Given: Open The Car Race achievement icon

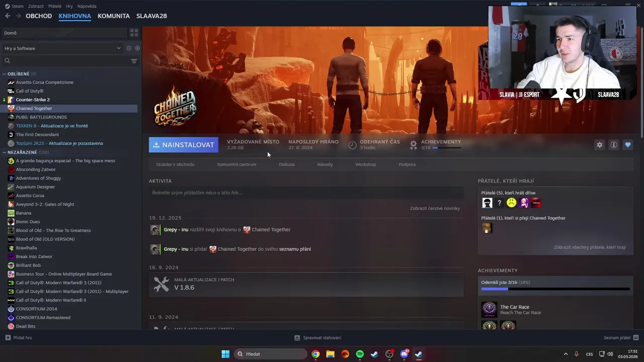Looking at the screenshot, I should 489,309.
